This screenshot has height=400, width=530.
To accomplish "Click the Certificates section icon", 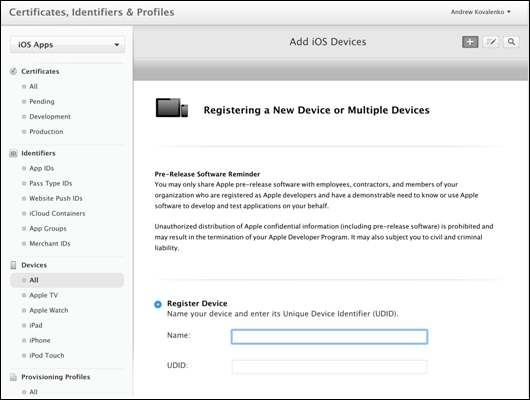I will point(13,71).
